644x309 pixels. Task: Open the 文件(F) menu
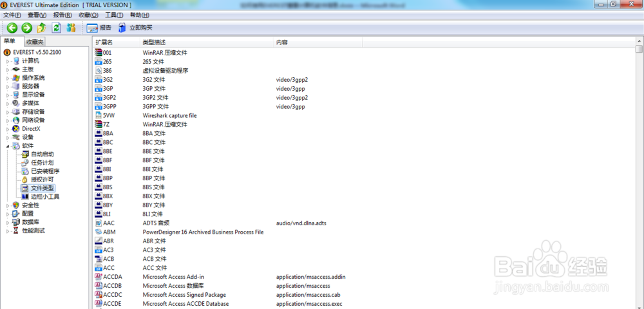click(12, 15)
